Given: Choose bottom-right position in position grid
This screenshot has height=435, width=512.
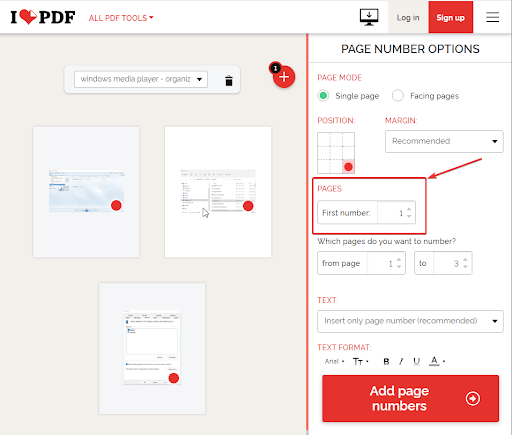Looking at the screenshot, I should click(x=348, y=167).
